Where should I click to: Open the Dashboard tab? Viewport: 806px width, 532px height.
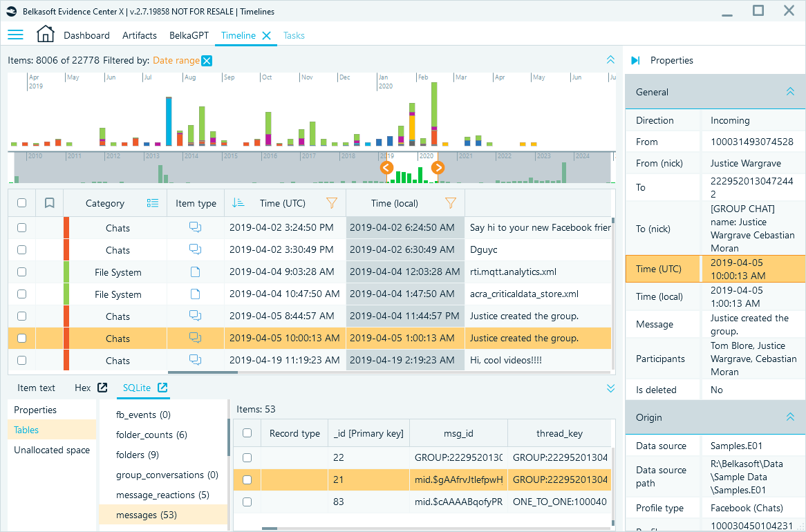[86, 35]
